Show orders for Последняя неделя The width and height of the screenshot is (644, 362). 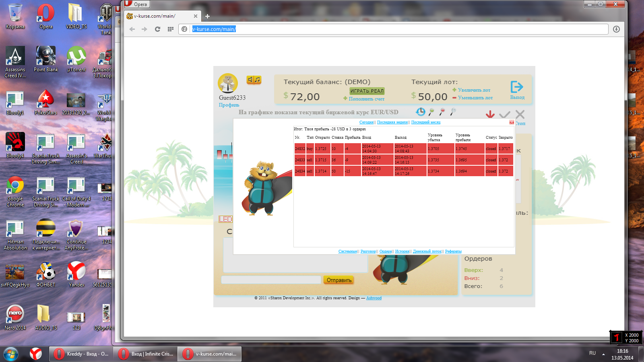pos(392,122)
